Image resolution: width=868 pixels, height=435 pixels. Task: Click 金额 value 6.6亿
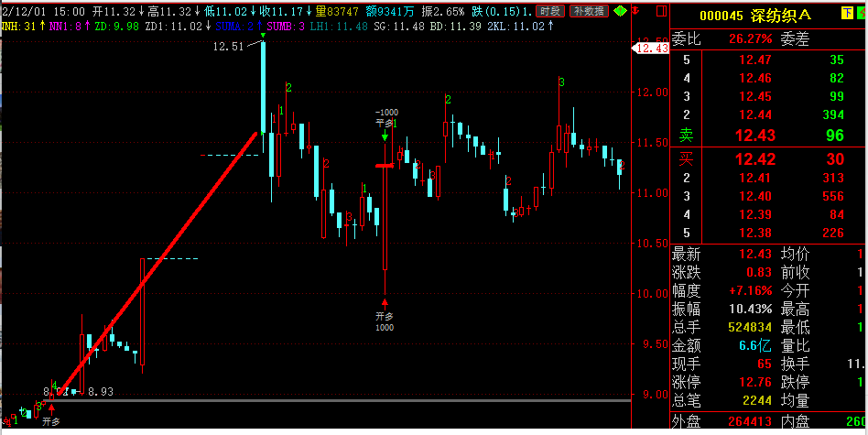pos(755,346)
